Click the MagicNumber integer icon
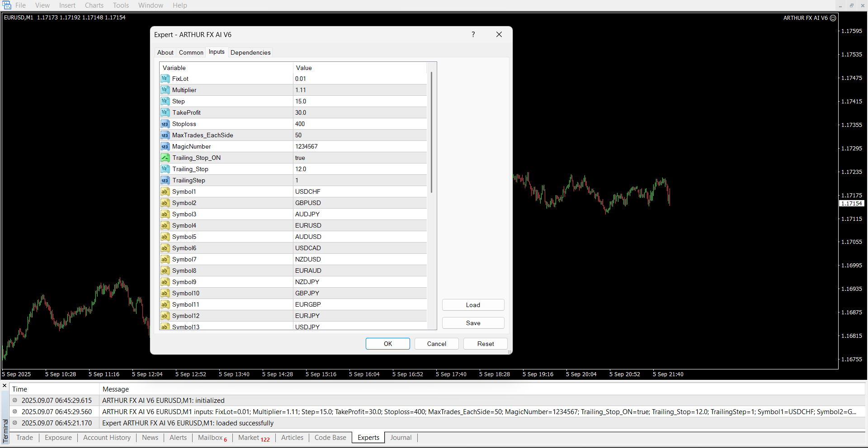The height and width of the screenshot is (448, 868). [165, 146]
